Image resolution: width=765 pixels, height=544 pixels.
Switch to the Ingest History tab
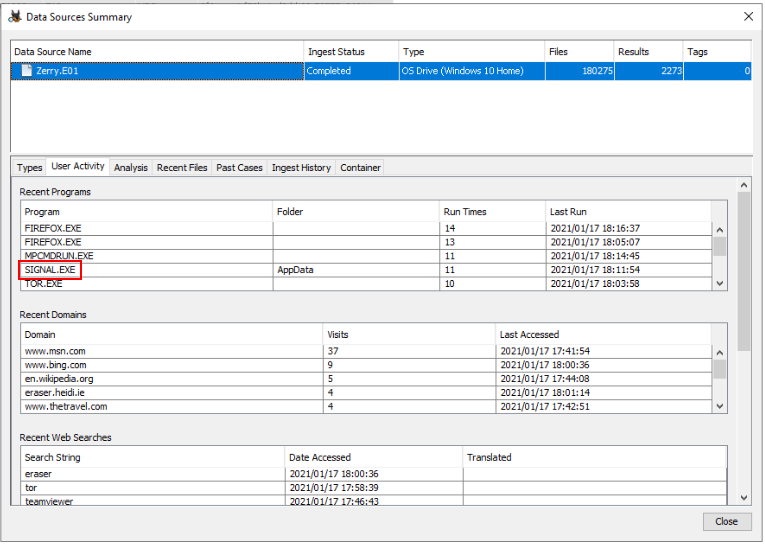tap(301, 167)
